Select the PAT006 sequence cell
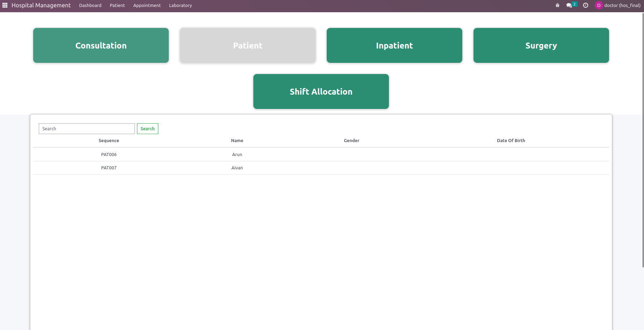Image resolution: width=644 pixels, height=330 pixels. (109, 154)
